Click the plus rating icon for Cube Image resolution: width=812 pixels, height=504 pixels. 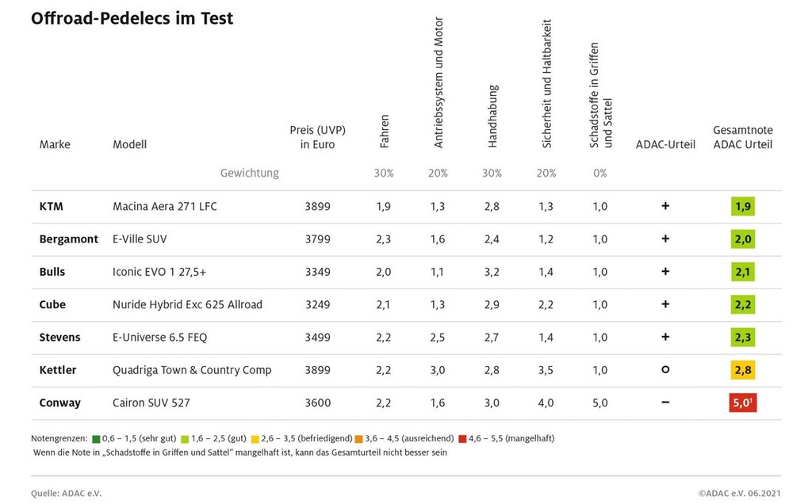point(665,304)
